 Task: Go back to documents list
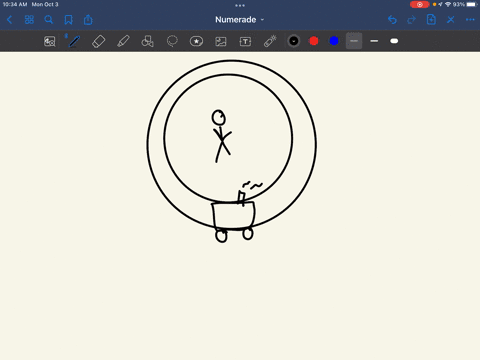pos(10,20)
